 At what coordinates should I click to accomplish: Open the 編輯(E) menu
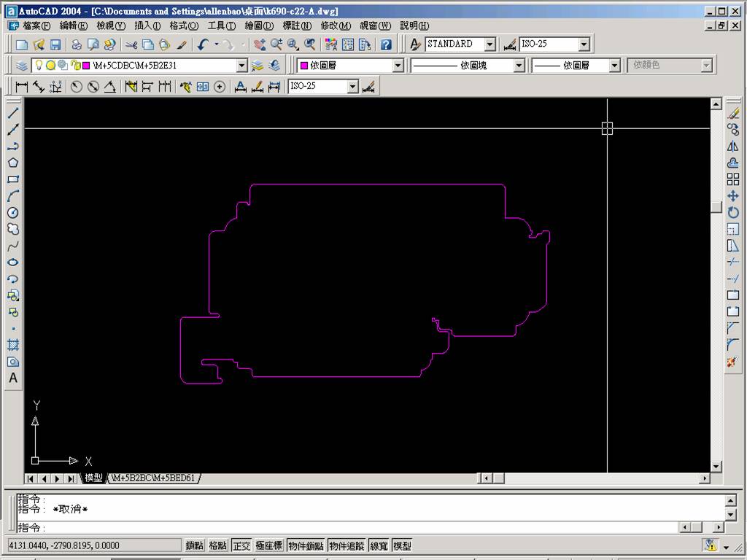pos(74,26)
